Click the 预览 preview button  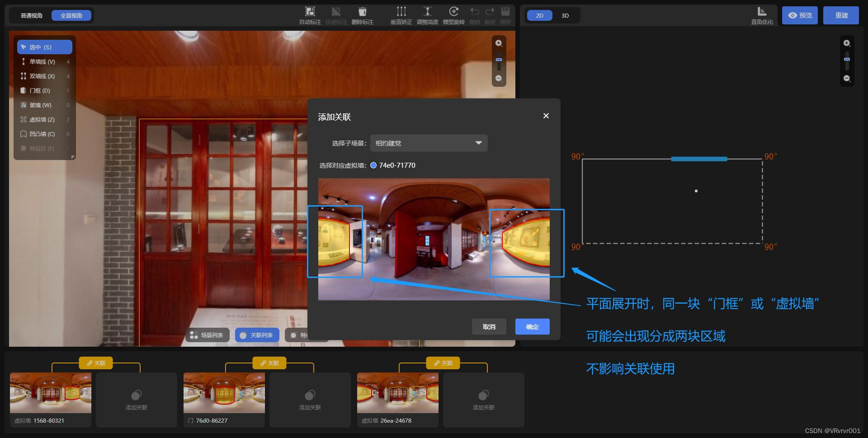[x=800, y=15]
